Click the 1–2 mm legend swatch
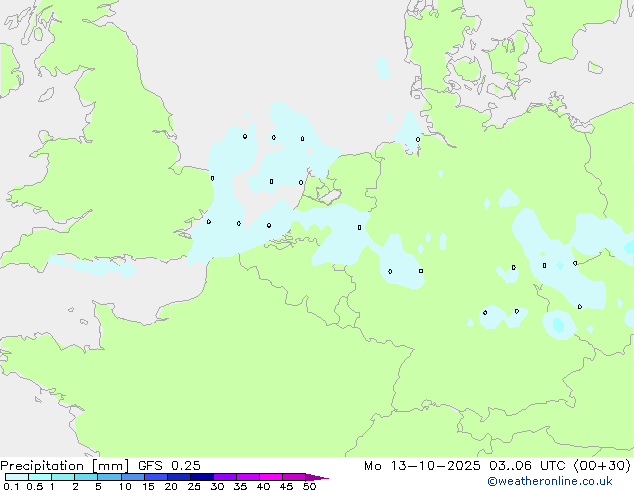Image resolution: width=634 pixels, height=490 pixels. (63, 477)
